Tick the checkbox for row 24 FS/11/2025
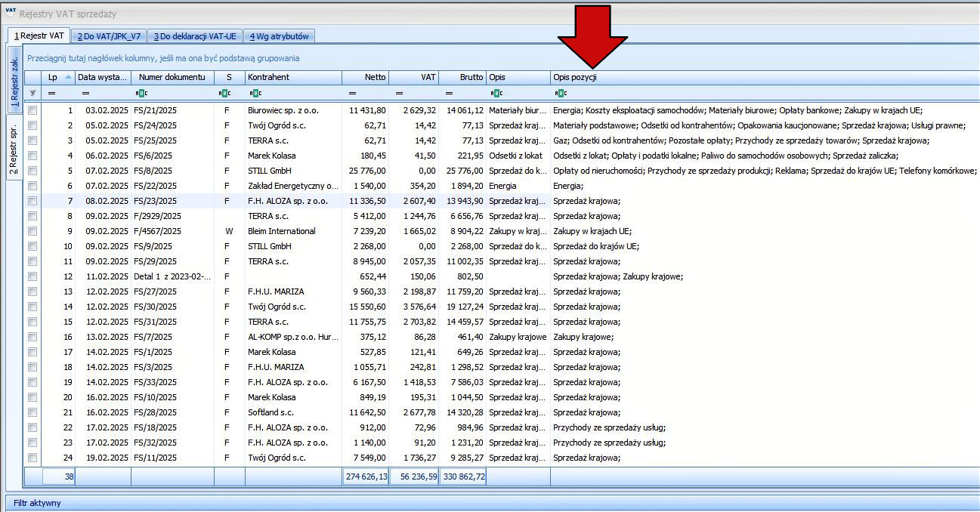The image size is (980, 512). [32, 458]
